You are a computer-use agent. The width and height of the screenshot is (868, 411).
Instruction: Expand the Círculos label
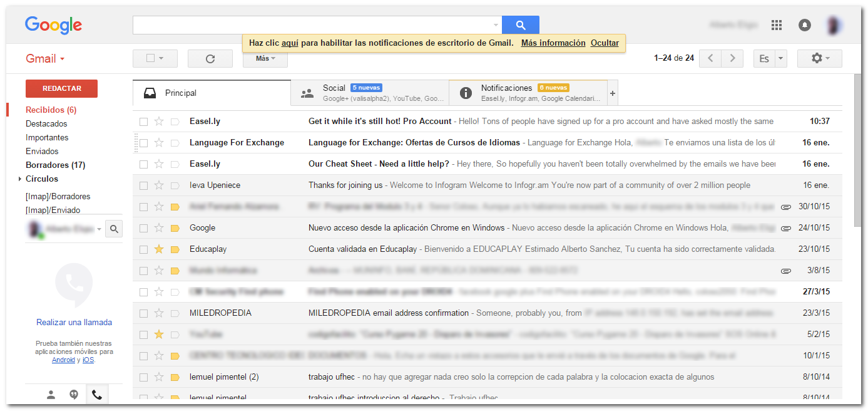click(x=21, y=179)
